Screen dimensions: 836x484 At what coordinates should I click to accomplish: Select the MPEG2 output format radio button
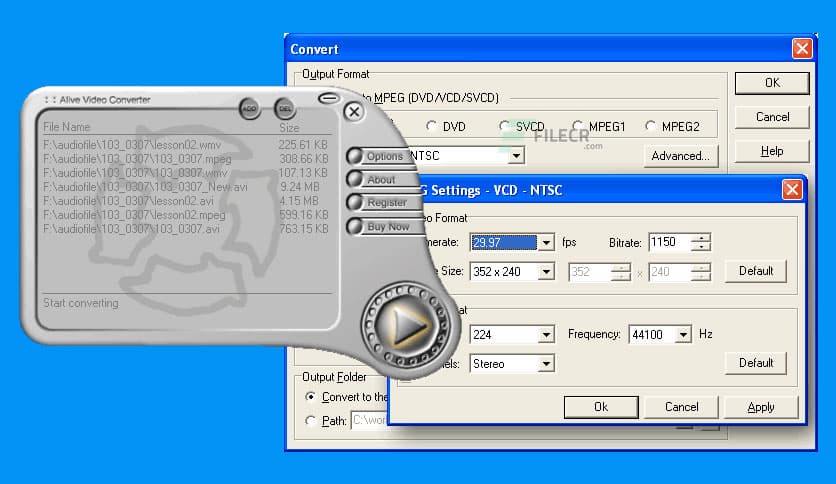(x=650, y=126)
